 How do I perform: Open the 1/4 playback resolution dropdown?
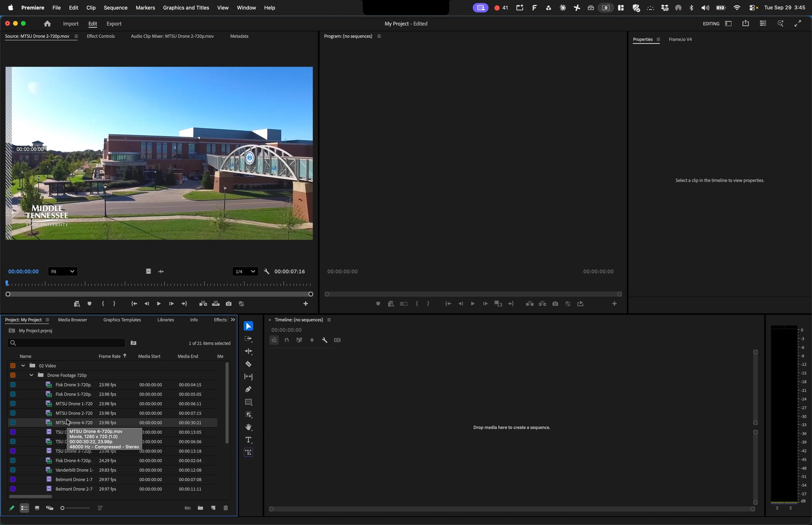click(x=245, y=272)
